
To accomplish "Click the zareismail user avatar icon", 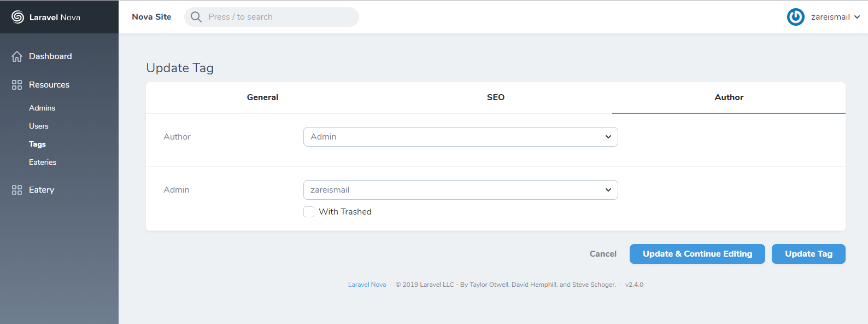I will (x=796, y=17).
